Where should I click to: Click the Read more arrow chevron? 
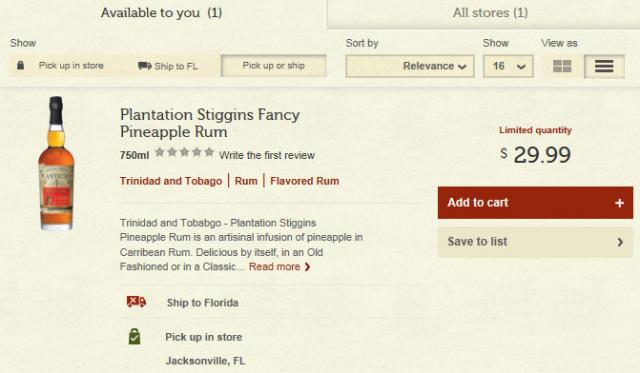(307, 267)
